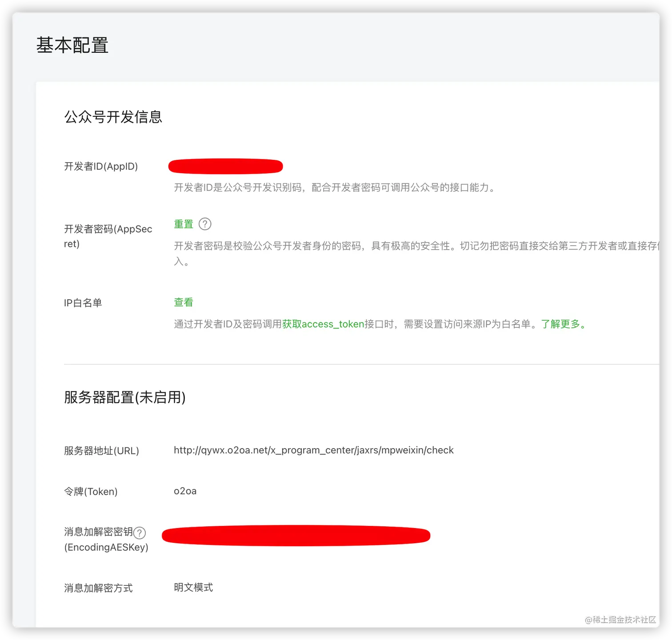The image size is (672, 640).
Task: Click the IP白名单 label
Action: pos(83,303)
